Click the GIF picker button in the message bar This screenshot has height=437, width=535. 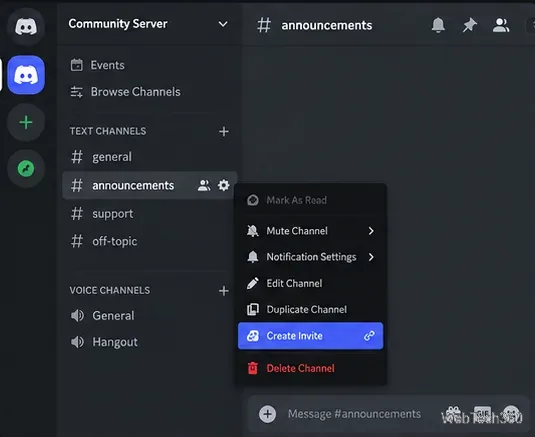point(482,413)
